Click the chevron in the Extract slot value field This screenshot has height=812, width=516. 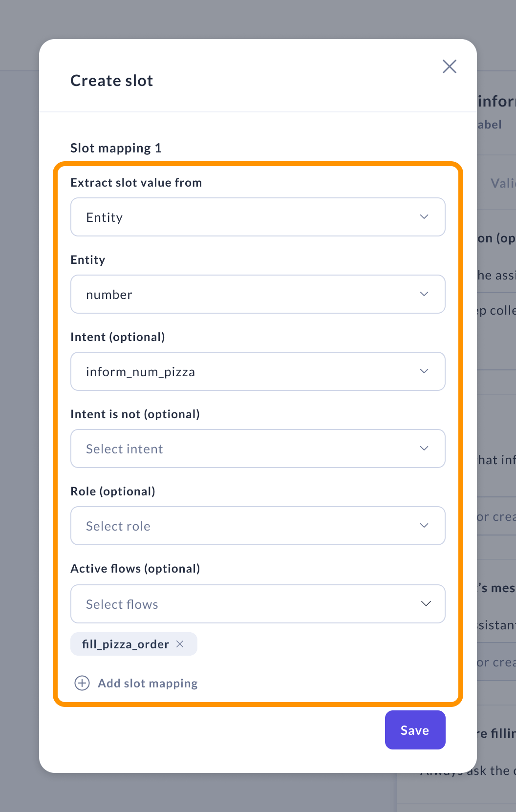point(424,217)
